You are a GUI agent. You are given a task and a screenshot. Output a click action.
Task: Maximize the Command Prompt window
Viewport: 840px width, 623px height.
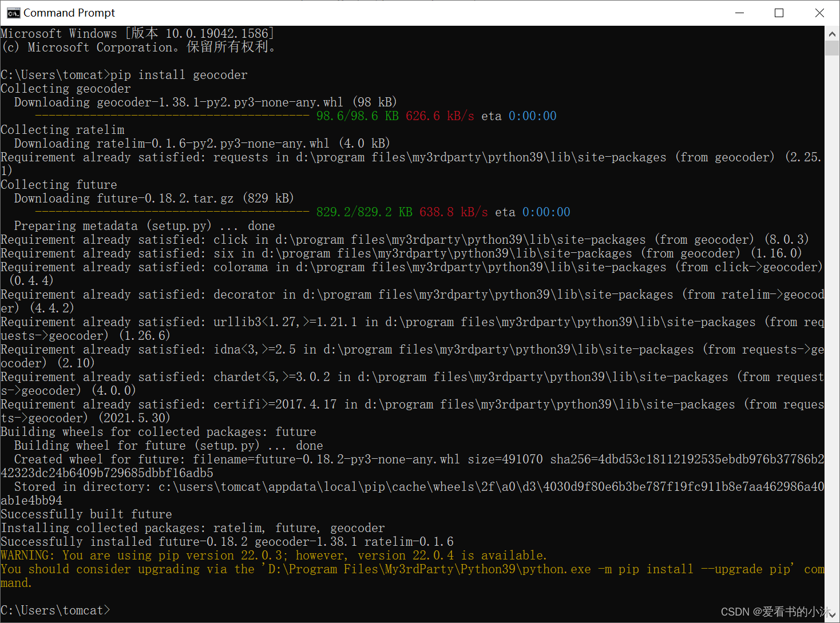pos(779,13)
